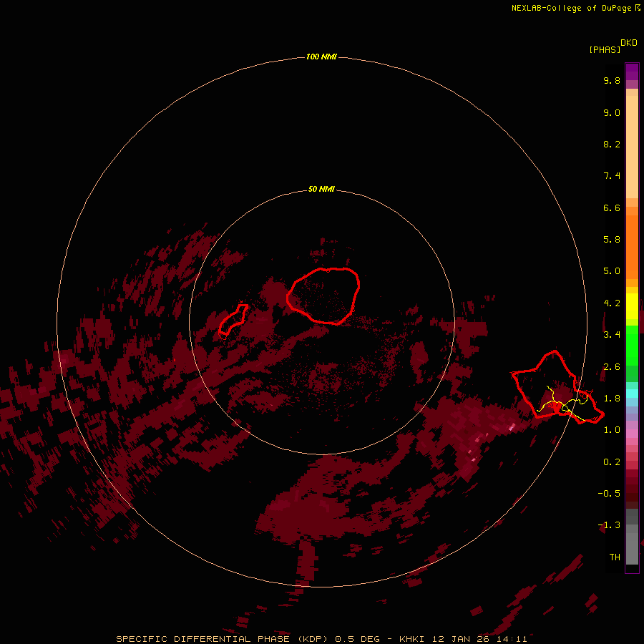Image resolution: width=644 pixels, height=644 pixels.
Task: Click the 9.8 value on the color scale
Action: click(x=612, y=80)
